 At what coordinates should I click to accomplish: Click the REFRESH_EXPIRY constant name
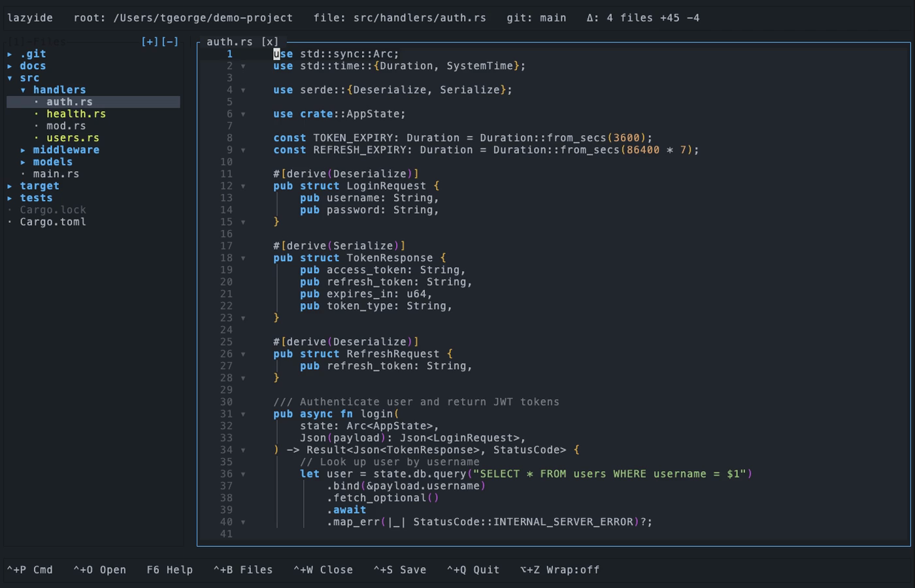tap(359, 150)
